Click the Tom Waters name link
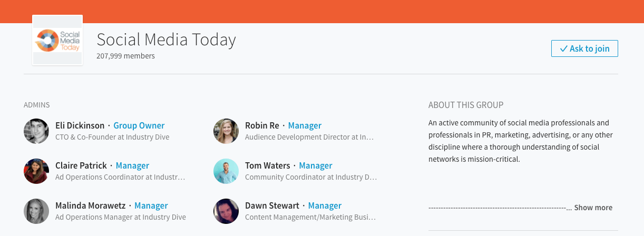644x236 pixels. (267, 165)
